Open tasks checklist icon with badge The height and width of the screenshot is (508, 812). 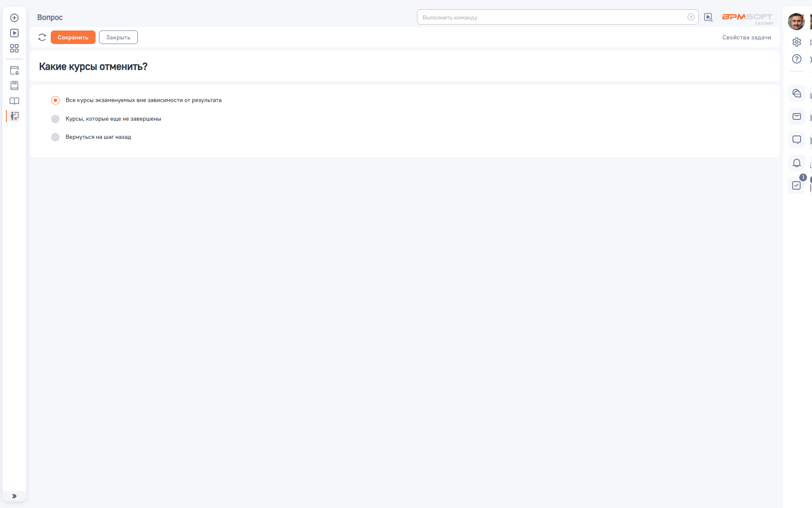796,185
